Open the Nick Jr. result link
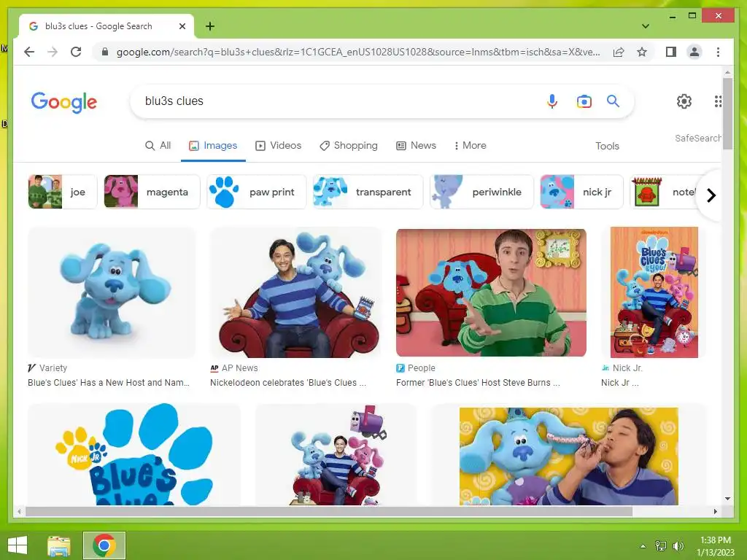747x560 pixels. coord(620,383)
